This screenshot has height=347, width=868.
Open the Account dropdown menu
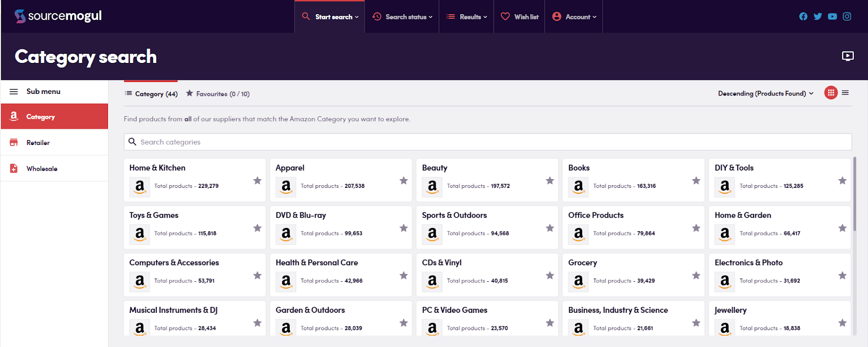click(x=574, y=17)
